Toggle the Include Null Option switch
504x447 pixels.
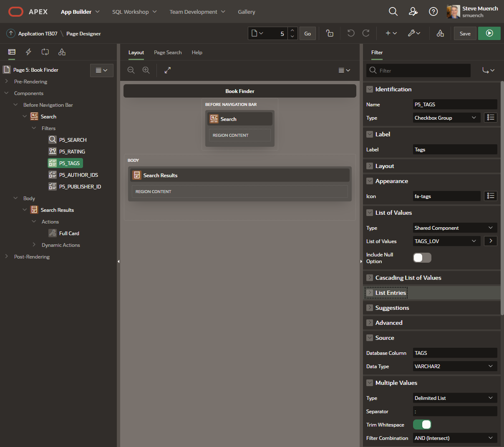pyautogui.click(x=422, y=258)
